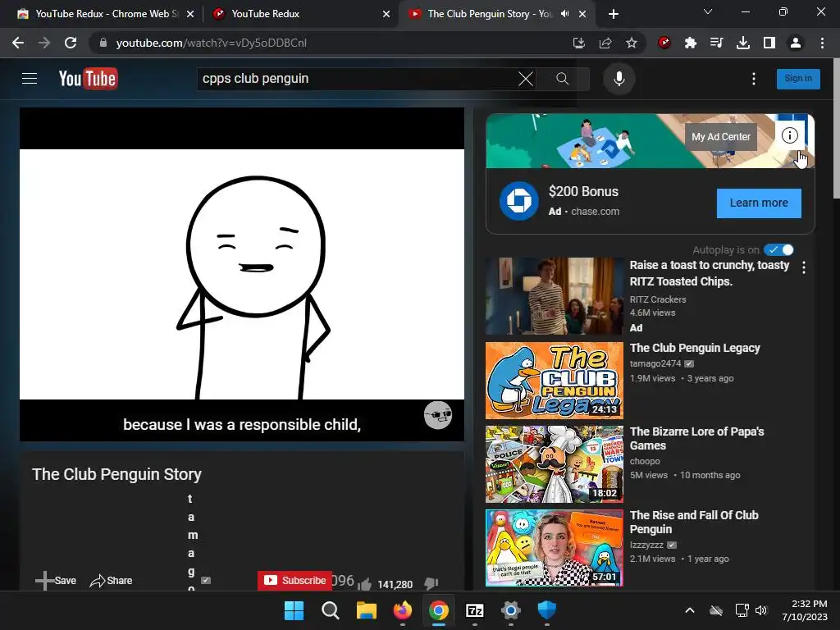Open the Windows Start menu
840x630 pixels.
(294, 610)
